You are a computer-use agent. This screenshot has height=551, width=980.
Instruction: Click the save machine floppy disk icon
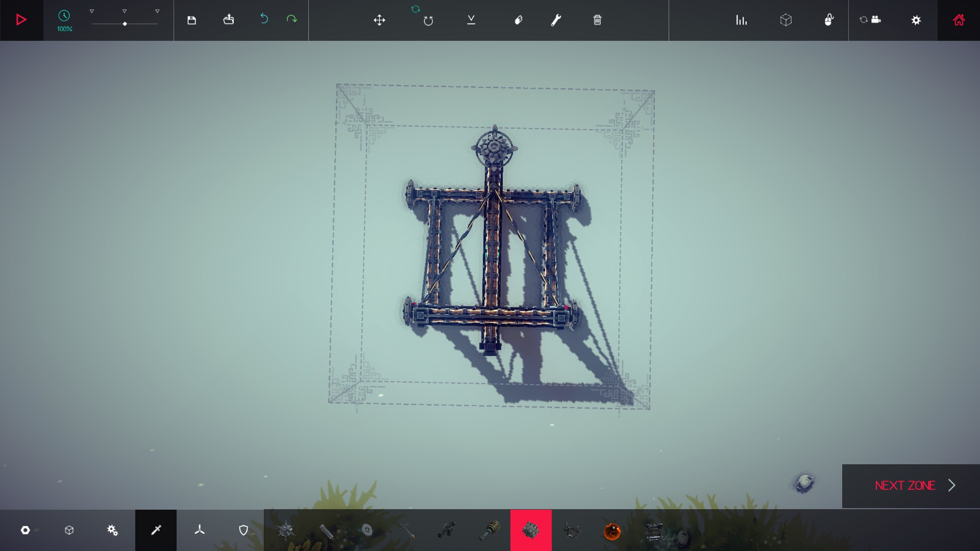coord(191,20)
